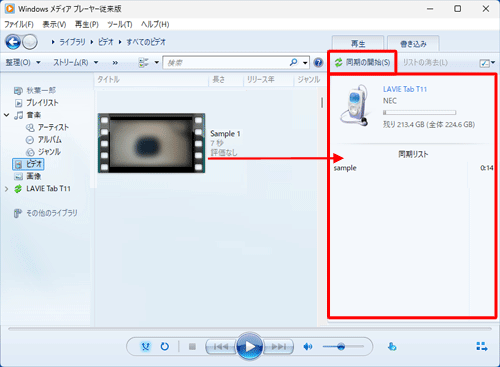Click the 検索 search field

coord(226,63)
